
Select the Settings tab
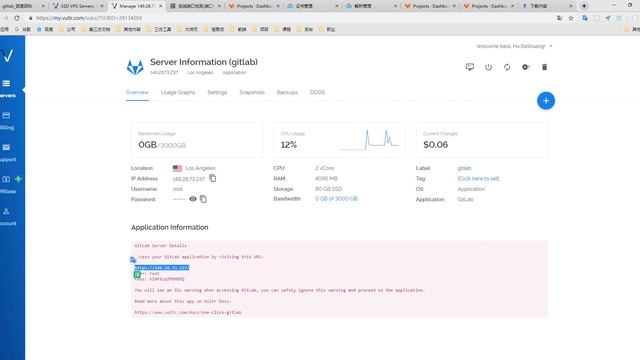click(217, 92)
